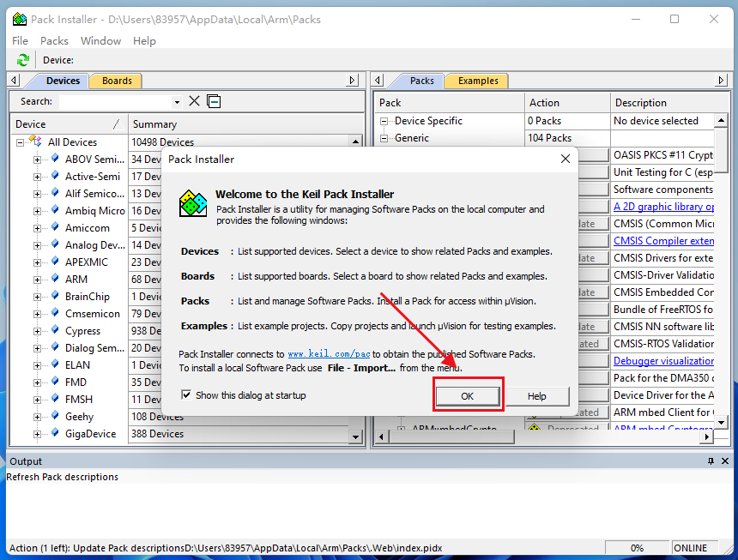The height and width of the screenshot is (560, 738).
Task: Collapse the All Devices tree node
Action: 20,142
